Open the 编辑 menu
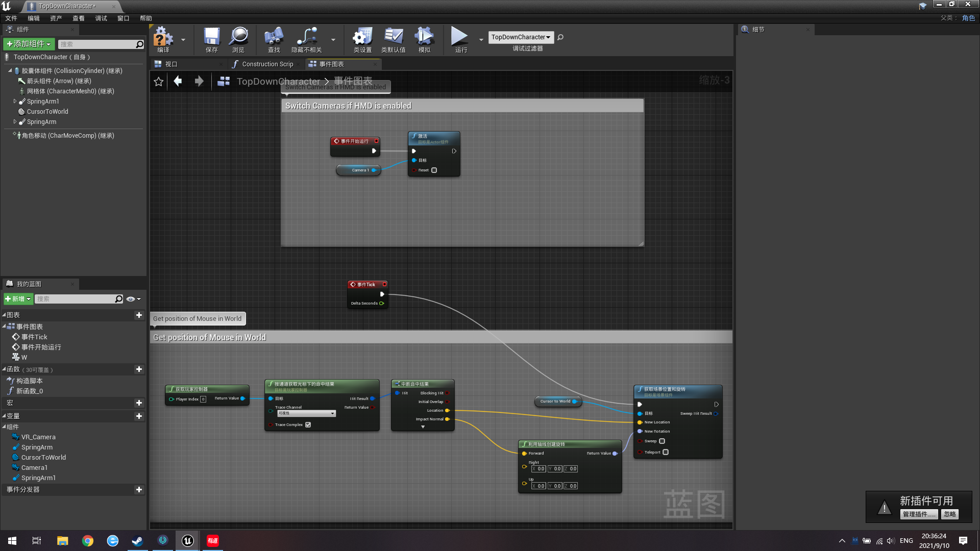Screen dimensions: 980x551 tap(34, 18)
